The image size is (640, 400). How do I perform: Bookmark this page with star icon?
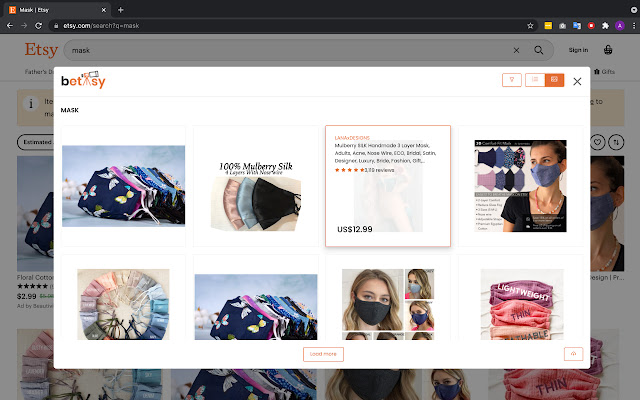click(530, 25)
